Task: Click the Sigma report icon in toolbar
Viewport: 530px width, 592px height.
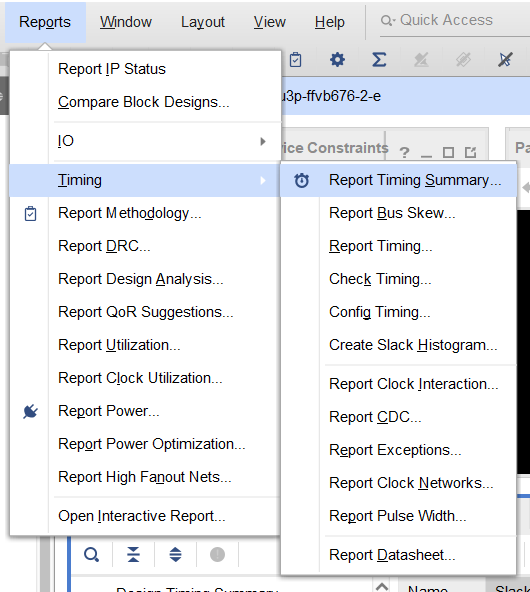Action: (x=379, y=60)
